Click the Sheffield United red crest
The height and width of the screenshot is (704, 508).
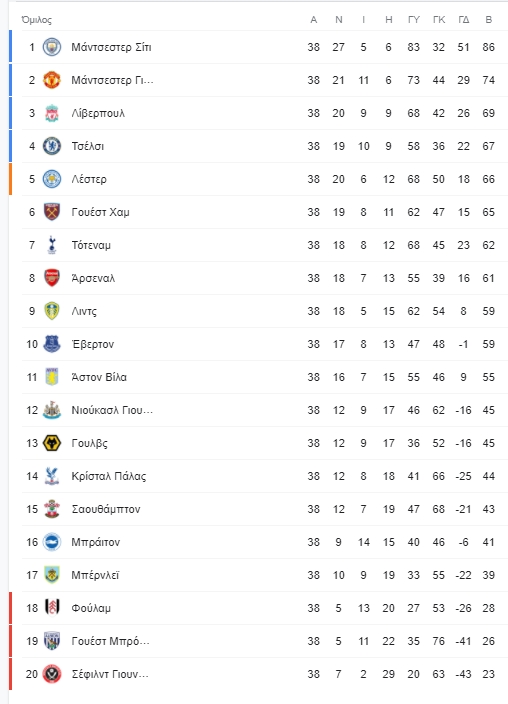click(x=52, y=674)
